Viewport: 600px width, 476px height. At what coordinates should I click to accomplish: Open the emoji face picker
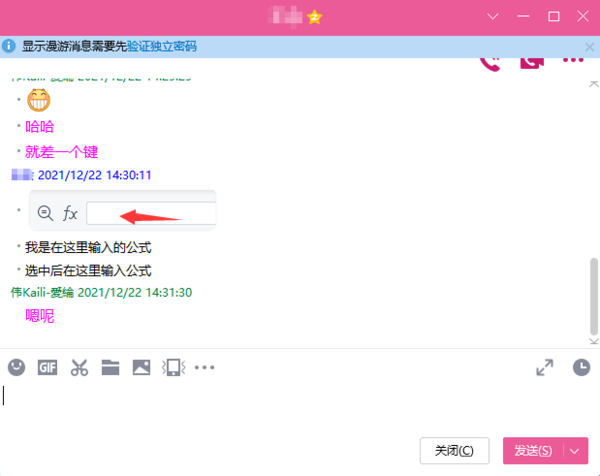point(16,367)
